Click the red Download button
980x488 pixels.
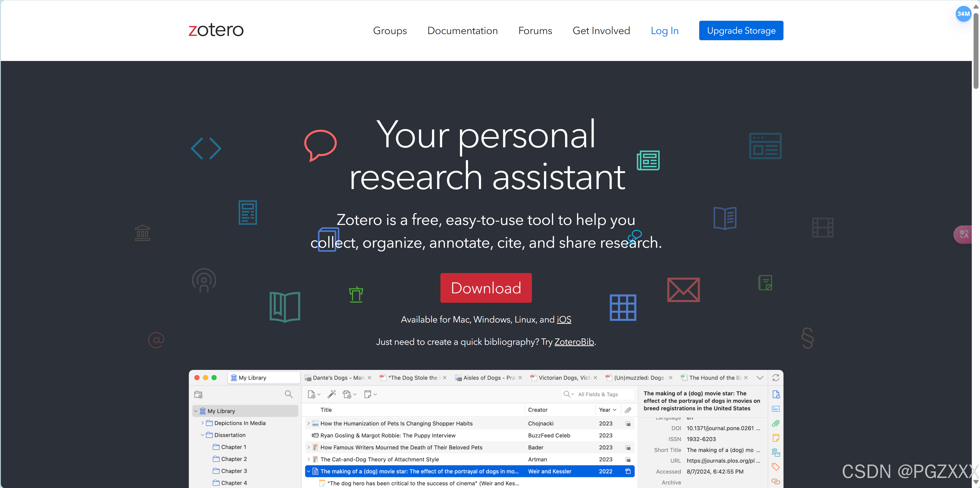[486, 288]
